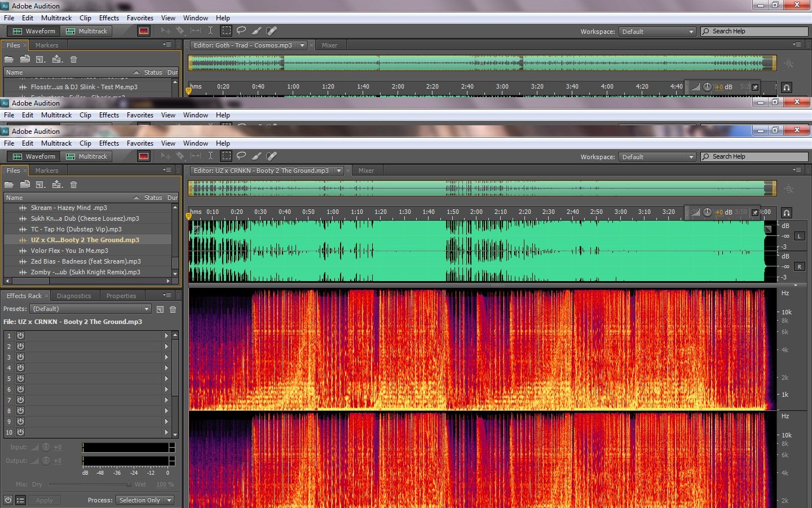
Task: Click Insert into Multitrack icon in front Files panel
Action: pyautogui.click(x=57, y=185)
